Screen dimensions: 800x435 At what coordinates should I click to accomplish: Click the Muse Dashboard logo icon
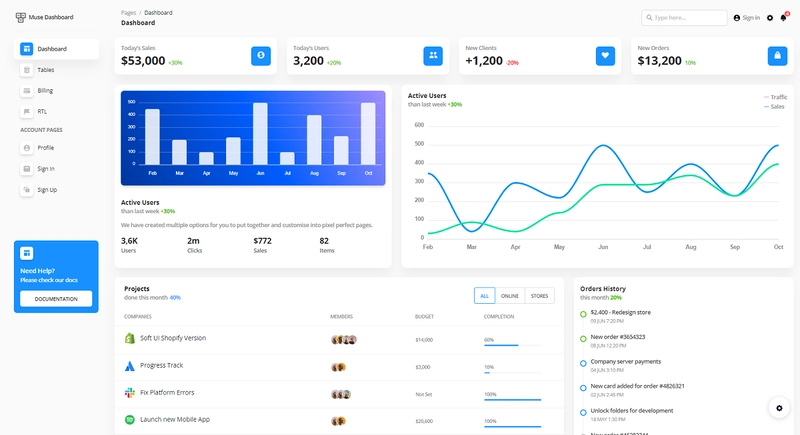coord(20,17)
